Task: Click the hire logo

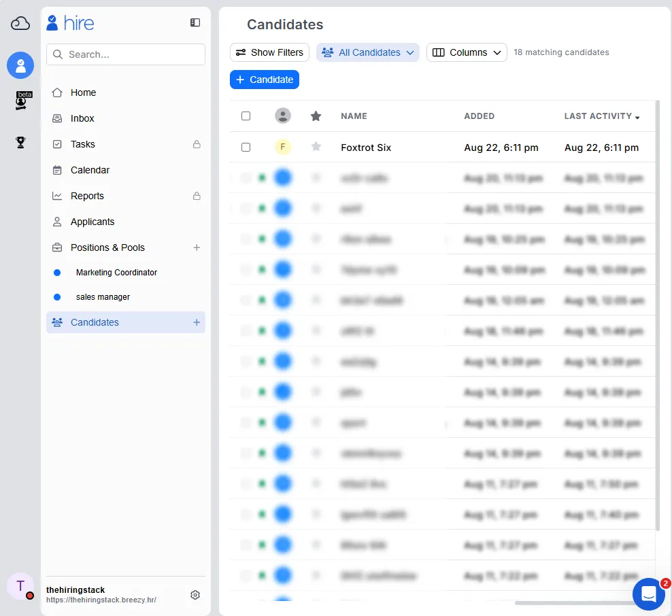Action: 70,22
